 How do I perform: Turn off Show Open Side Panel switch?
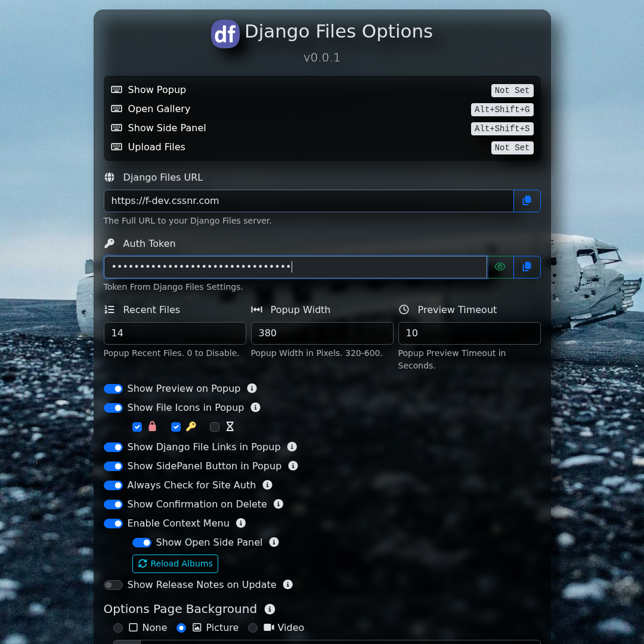(142, 543)
